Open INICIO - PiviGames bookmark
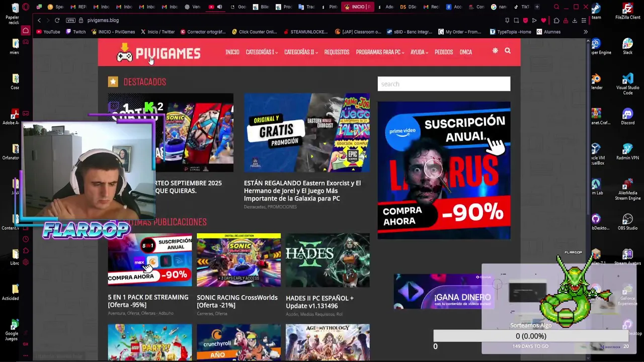 (113, 32)
